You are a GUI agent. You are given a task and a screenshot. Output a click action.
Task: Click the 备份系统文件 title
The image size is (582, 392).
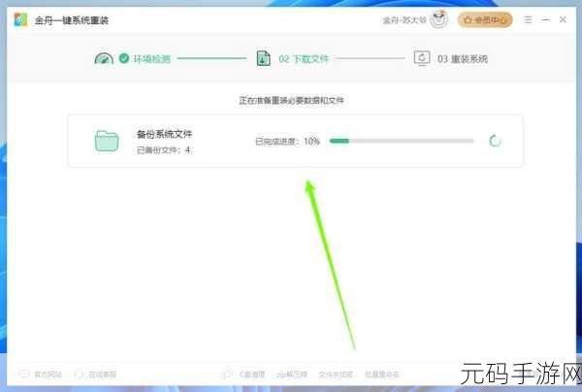[x=165, y=134]
